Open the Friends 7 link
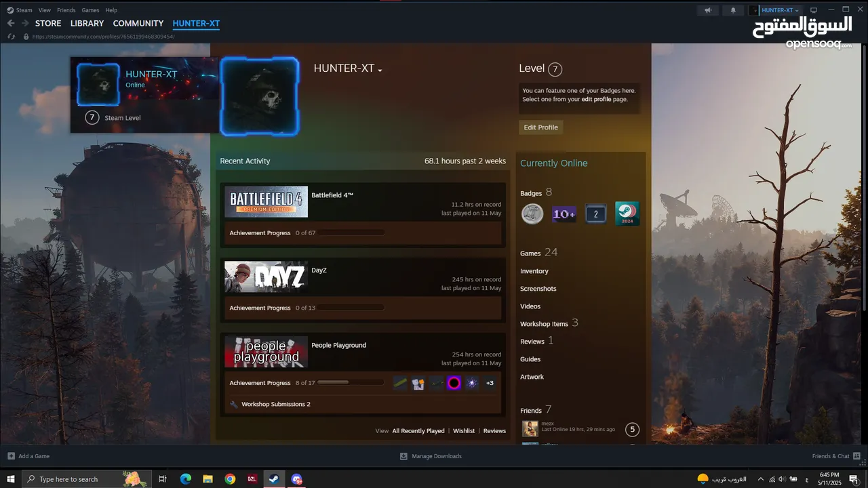Viewport: 868px width, 488px height. [536, 410]
